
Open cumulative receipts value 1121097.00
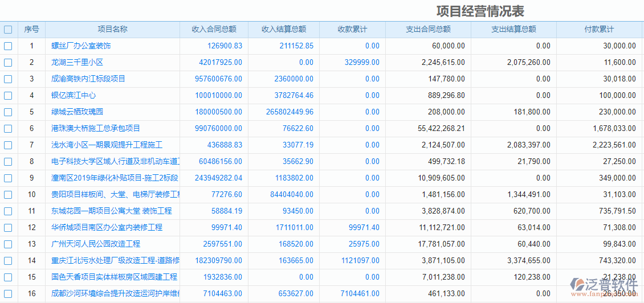[x=360, y=261]
